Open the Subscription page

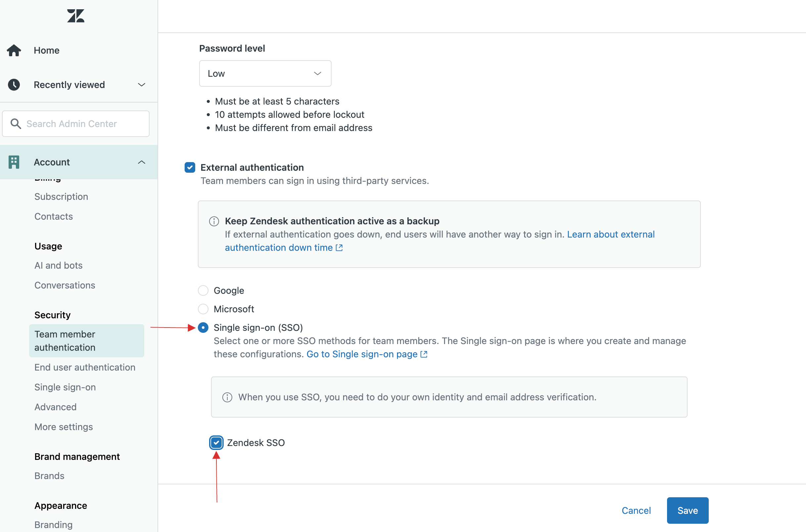click(x=61, y=197)
